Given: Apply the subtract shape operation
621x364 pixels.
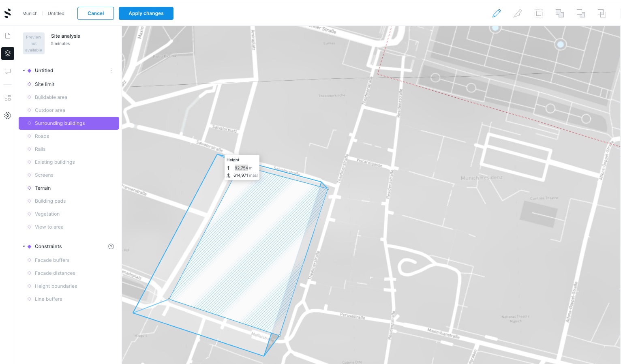Looking at the screenshot, I should tap(580, 13).
